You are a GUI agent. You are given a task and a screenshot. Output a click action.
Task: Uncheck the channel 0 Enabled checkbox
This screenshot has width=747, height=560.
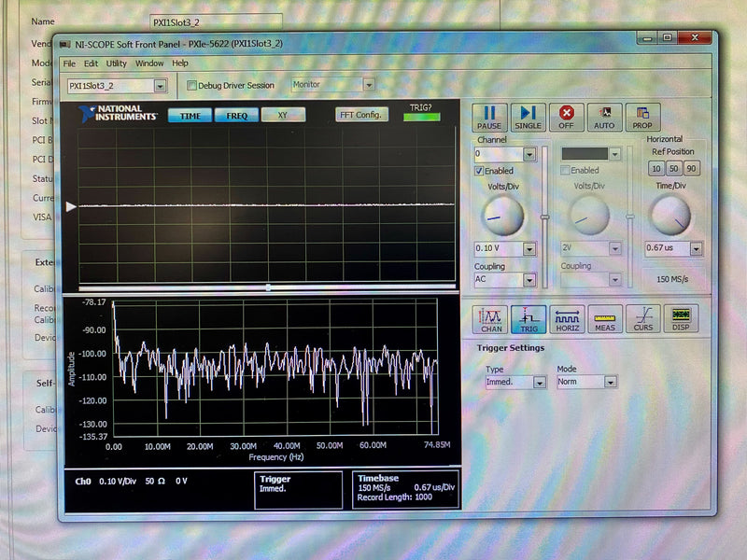pyautogui.click(x=480, y=171)
